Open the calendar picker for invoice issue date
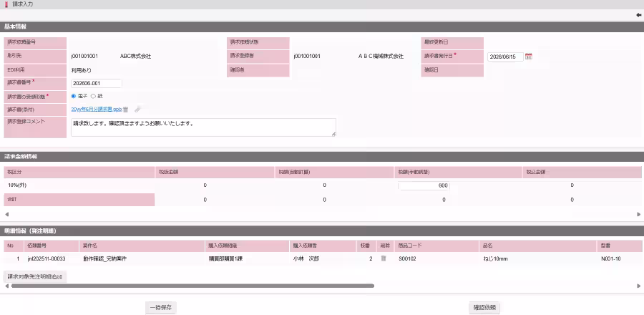Image resolution: width=644 pixels, height=315 pixels. pos(529,57)
